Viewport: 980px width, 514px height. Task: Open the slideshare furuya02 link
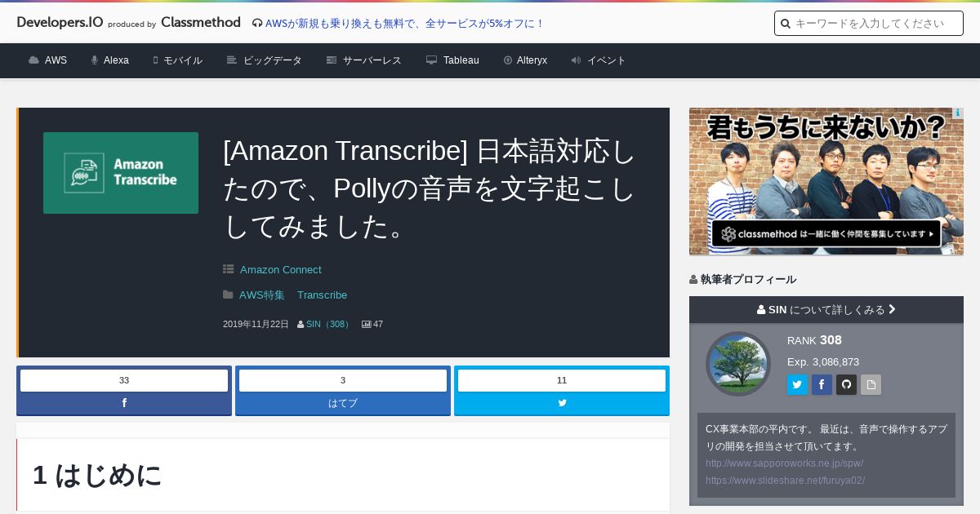tap(785, 481)
